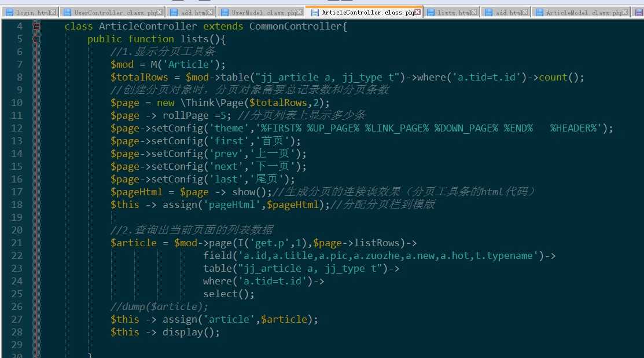Click line number 17 in the gutter
Viewport: 644px width, 358px height.
[17, 192]
